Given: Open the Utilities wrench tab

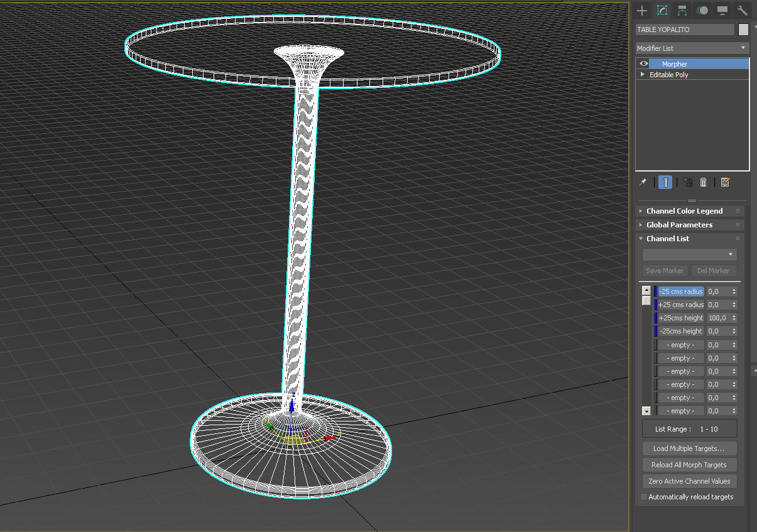Looking at the screenshot, I should click(742, 11).
